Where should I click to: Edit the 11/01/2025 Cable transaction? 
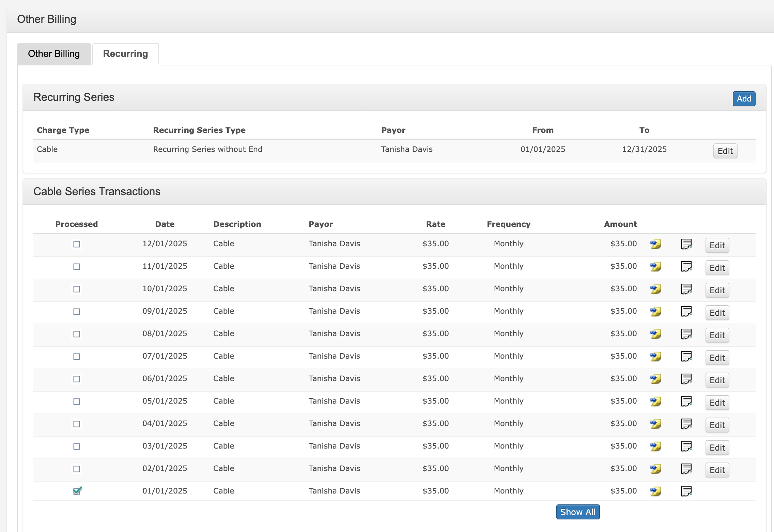coord(717,268)
